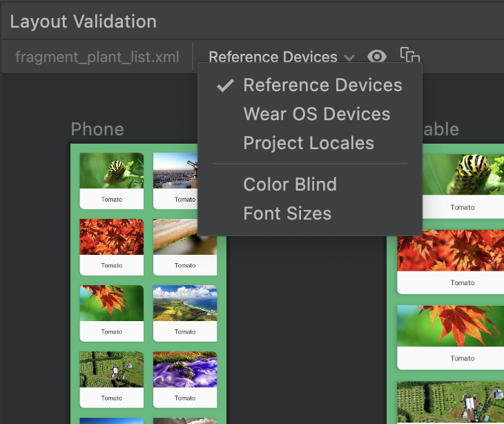Select checked Reference Devices menu option
Screen dimensions: 504x424
(x=322, y=86)
